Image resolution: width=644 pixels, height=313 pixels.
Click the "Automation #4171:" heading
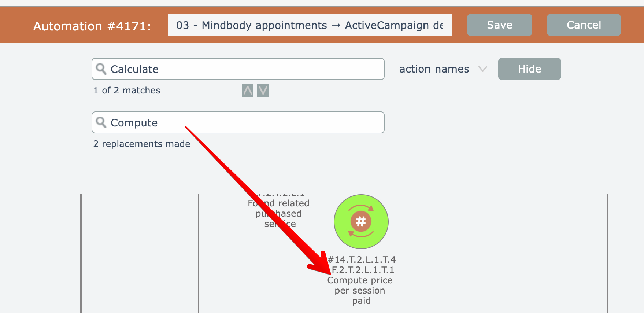click(x=92, y=26)
